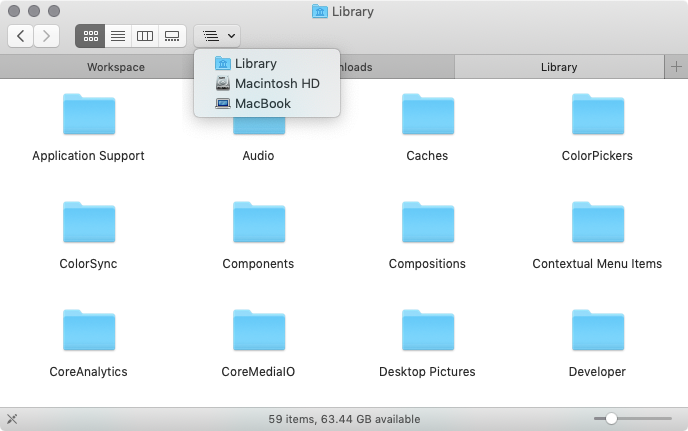Click the Compositions label text

coord(427,264)
